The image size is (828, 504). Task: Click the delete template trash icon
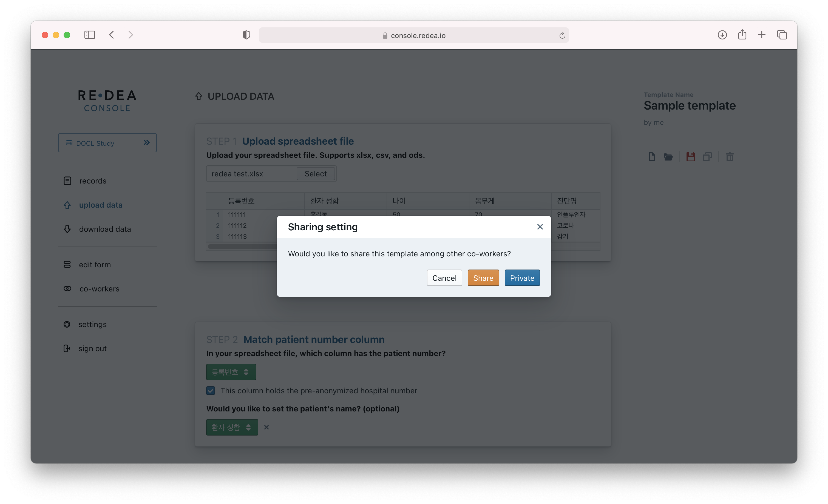(730, 157)
